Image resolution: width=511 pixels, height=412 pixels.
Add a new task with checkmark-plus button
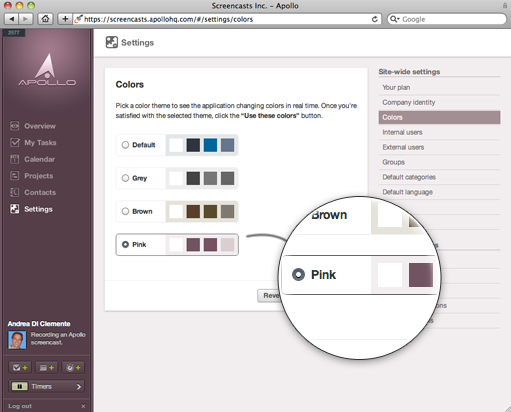pos(20,368)
